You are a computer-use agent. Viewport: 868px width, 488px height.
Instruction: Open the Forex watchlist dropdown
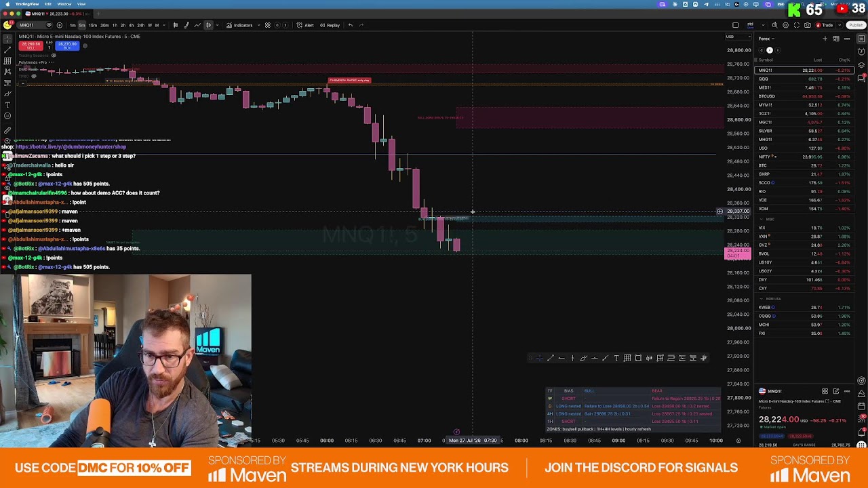[x=766, y=39]
